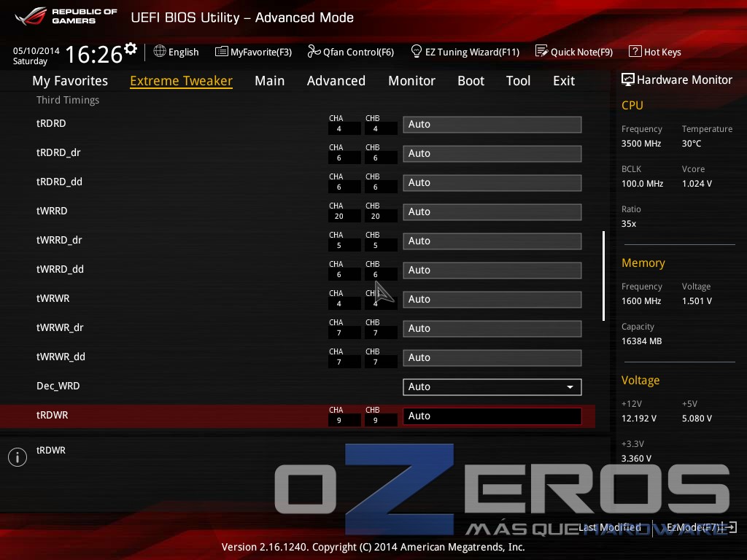Select the tRDRD_dr setting label

(x=58, y=153)
